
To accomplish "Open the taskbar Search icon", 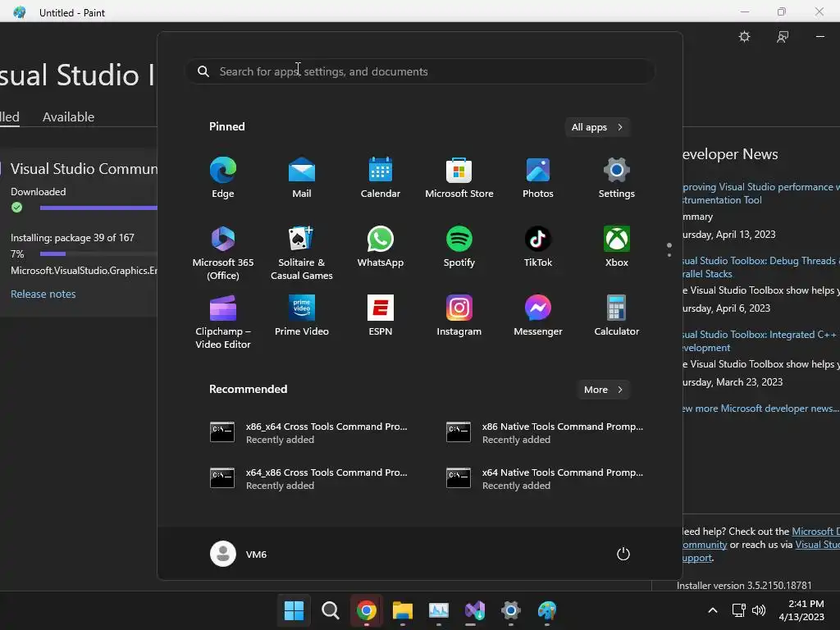I will [331, 610].
